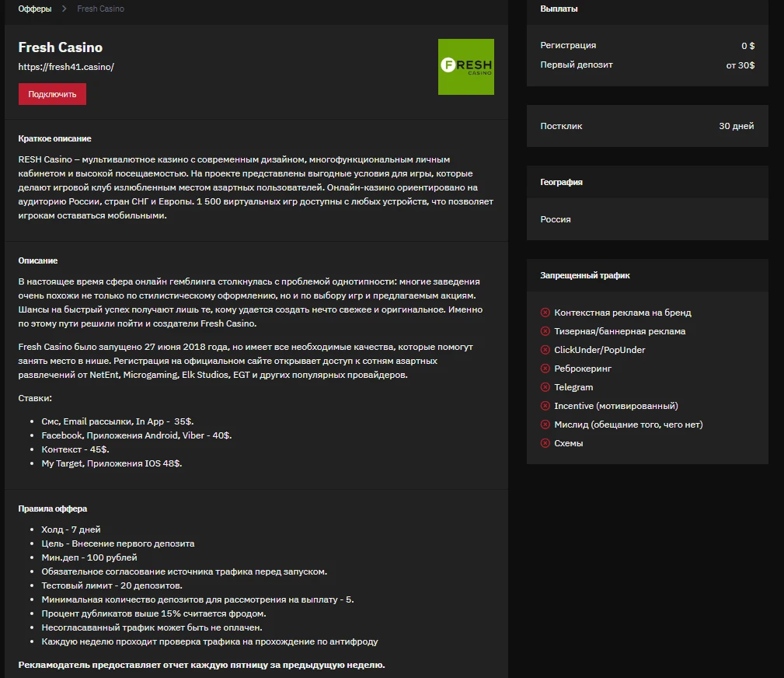Click the Мислид (обещание того, чего нет) text
The image size is (784, 678).
pos(629,425)
